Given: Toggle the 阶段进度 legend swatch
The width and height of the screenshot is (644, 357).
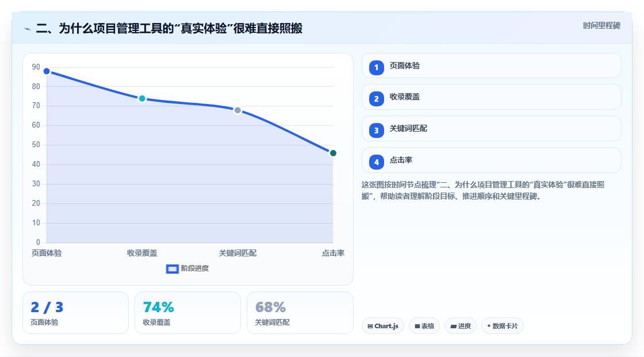Looking at the screenshot, I should (172, 268).
